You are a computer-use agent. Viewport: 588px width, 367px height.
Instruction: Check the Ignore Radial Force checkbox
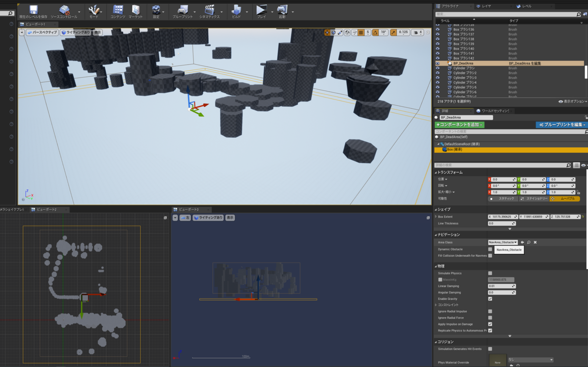(490, 318)
